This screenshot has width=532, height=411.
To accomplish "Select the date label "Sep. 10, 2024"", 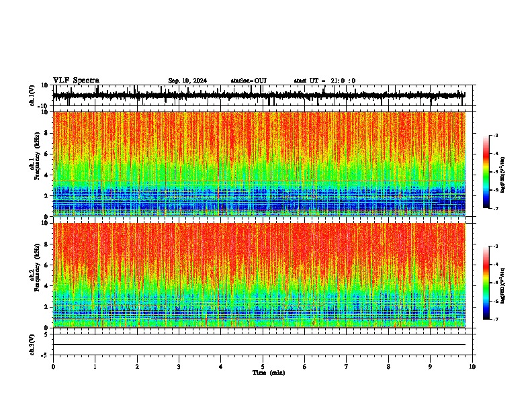I will tap(187, 81).
